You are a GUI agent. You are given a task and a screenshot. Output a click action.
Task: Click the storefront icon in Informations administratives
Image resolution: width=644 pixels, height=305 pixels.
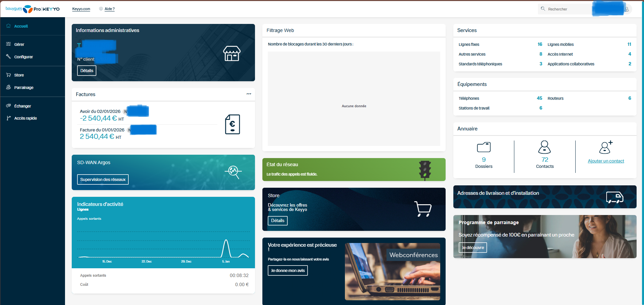[232, 54]
